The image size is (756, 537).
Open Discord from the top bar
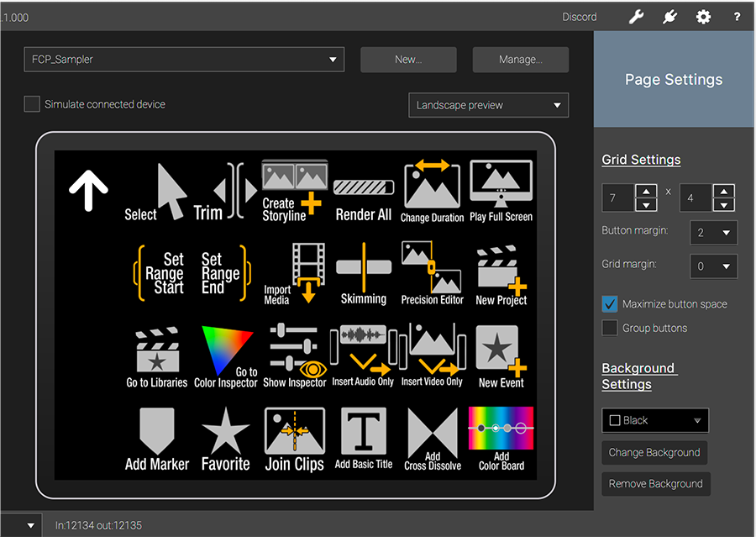pos(579,16)
